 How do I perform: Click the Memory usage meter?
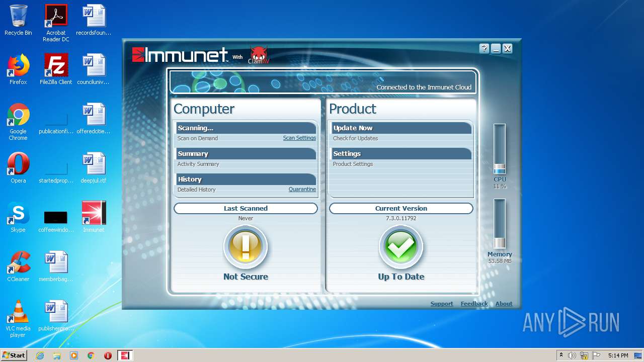click(x=500, y=224)
